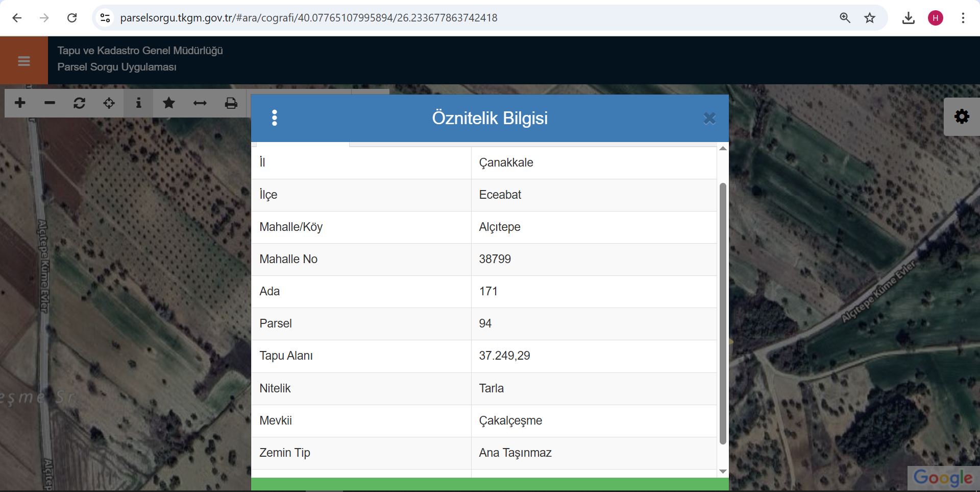Select the Tapu Alanı value 37.249,29
This screenshot has height=492, width=980.
pyautogui.click(x=594, y=356)
